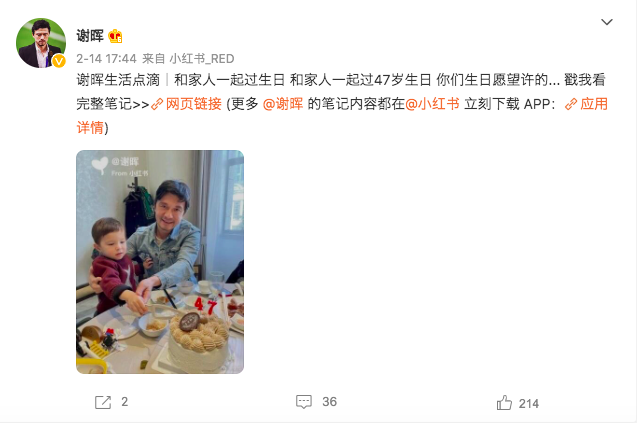637x423 pixels.
Task: Click the repost share icon
Action: 103,402
